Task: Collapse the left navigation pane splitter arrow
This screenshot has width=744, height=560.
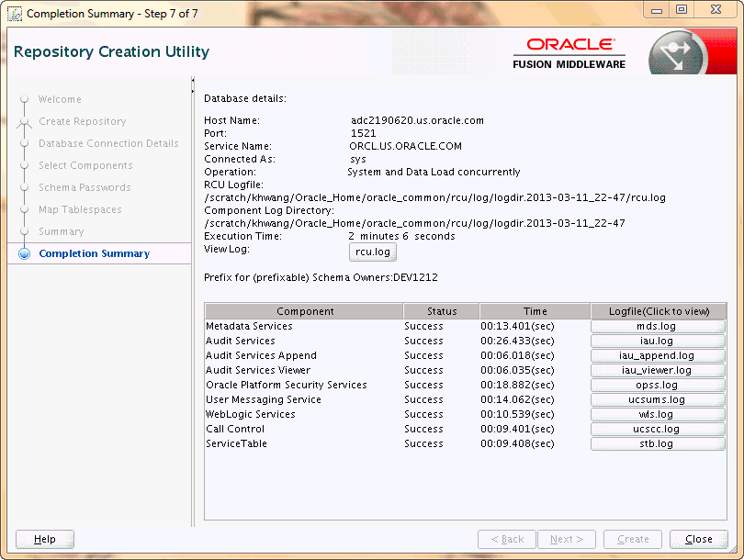Action: click(193, 81)
